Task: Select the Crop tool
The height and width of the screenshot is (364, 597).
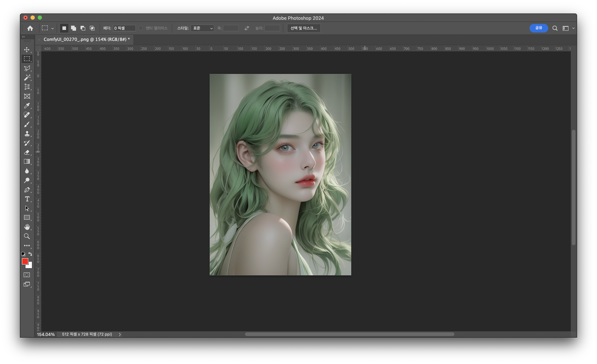Action: [x=27, y=87]
